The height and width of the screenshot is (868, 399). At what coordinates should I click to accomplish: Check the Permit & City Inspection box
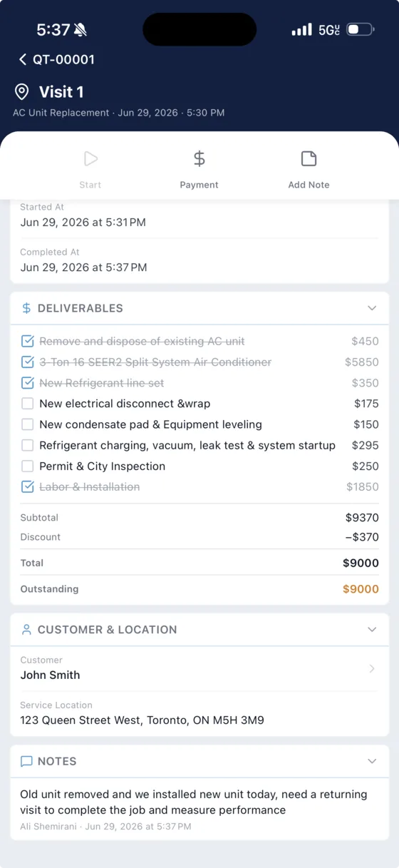tap(27, 466)
